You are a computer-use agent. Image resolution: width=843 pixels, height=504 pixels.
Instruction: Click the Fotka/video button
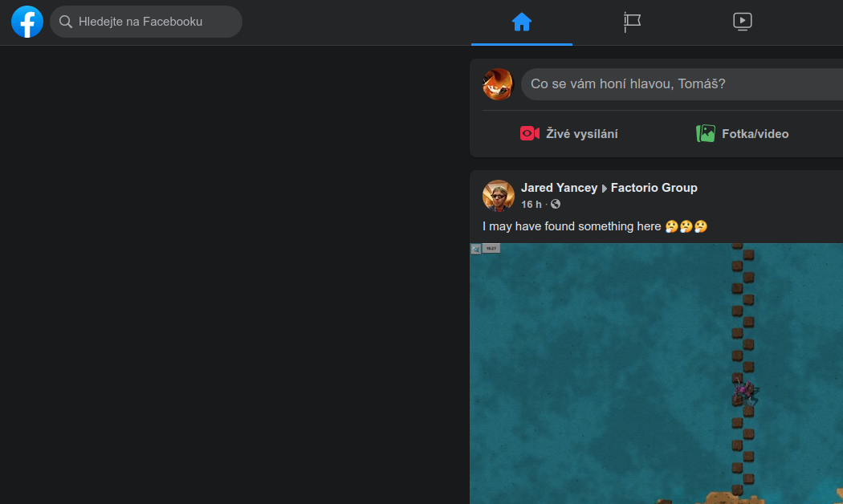[742, 133]
